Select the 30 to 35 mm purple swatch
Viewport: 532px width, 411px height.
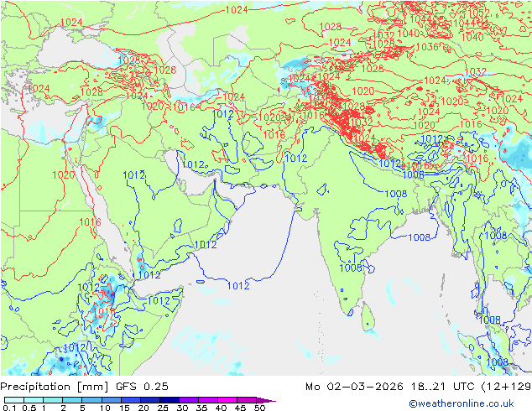(x=188, y=400)
